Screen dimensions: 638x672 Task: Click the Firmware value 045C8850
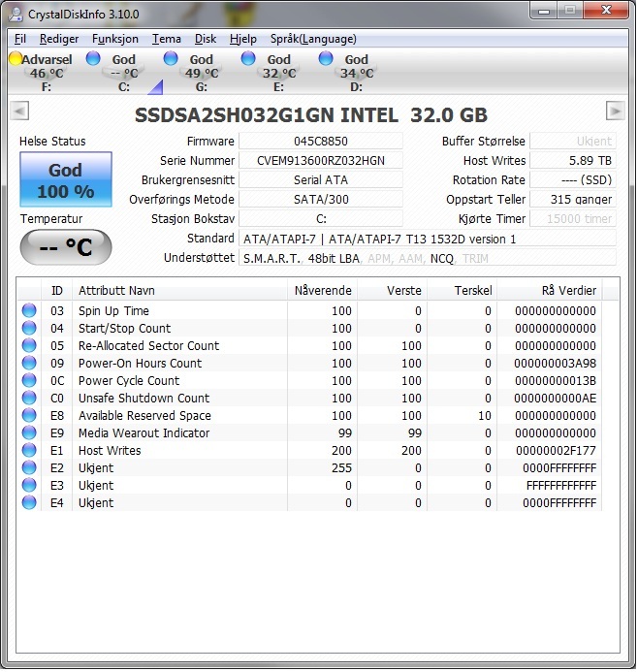click(x=321, y=141)
